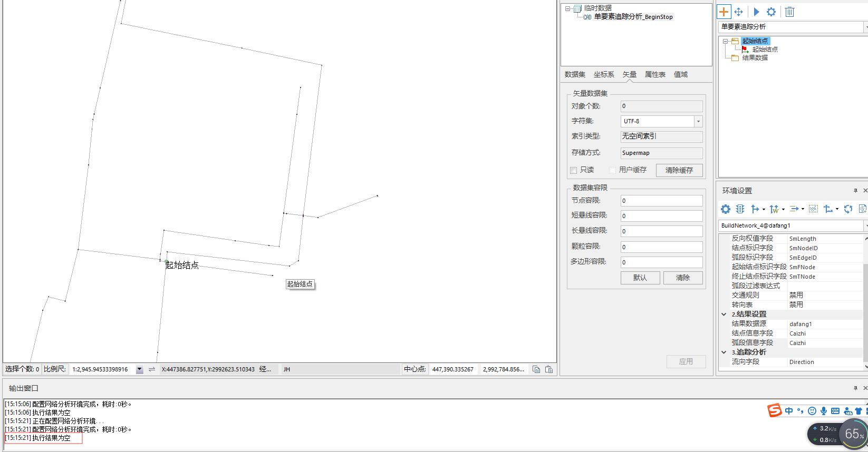Switch to the 矢量 tab
The image size is (868, 452).
point(630,74)
